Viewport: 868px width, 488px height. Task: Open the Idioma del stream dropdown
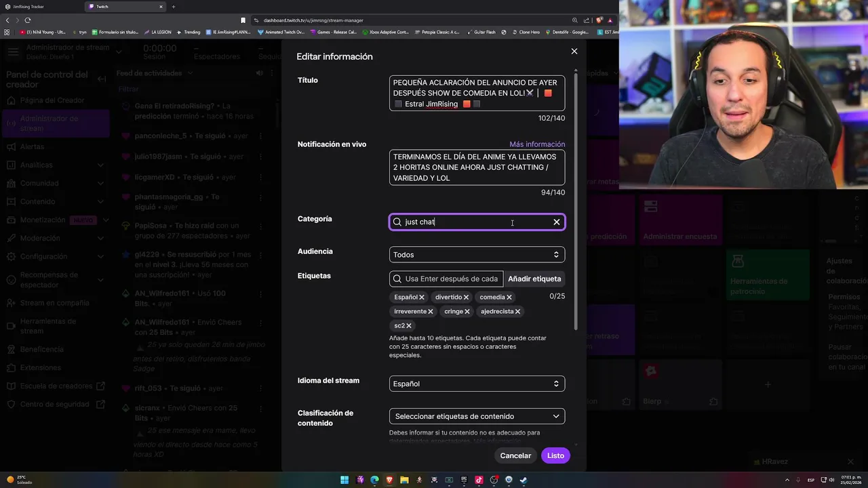click(477, 384)
